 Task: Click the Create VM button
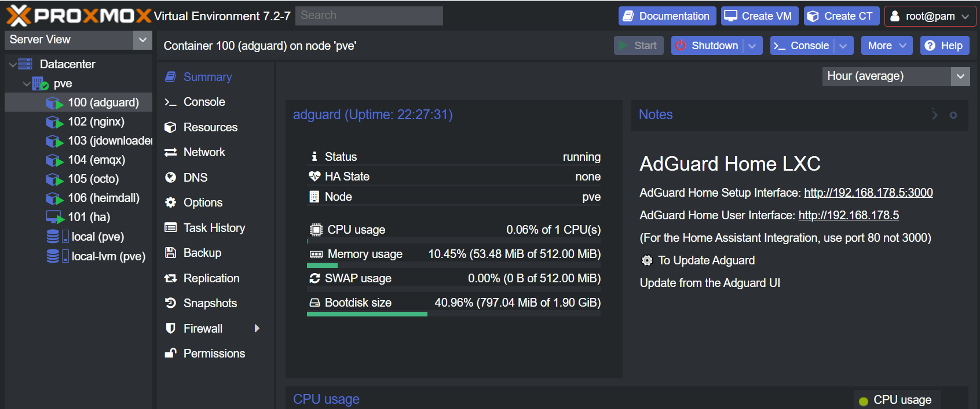click(760, 16)
